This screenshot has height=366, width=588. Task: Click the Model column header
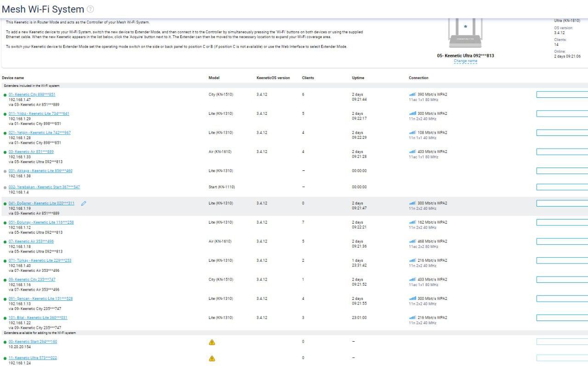point(214,78)
